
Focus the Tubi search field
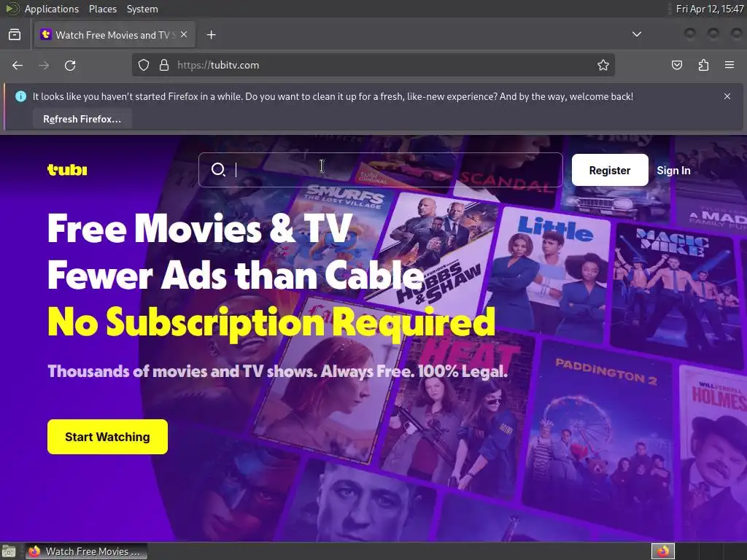[x=380, y=170]
